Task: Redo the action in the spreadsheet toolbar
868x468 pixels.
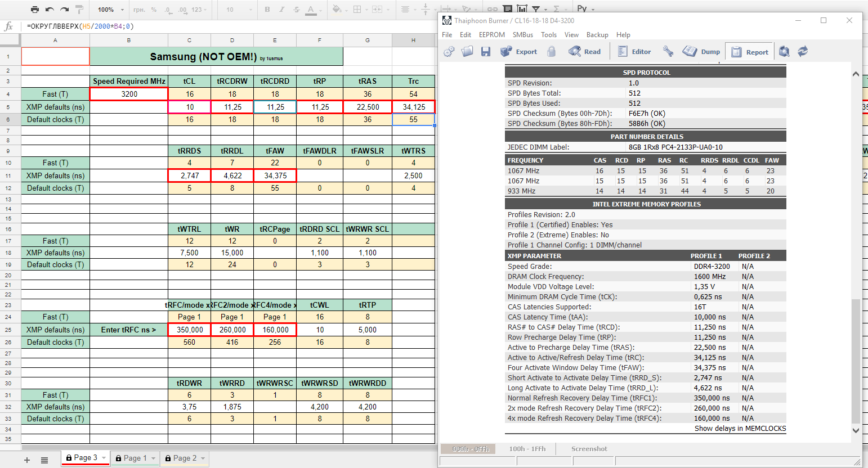Action: point(64,10)
